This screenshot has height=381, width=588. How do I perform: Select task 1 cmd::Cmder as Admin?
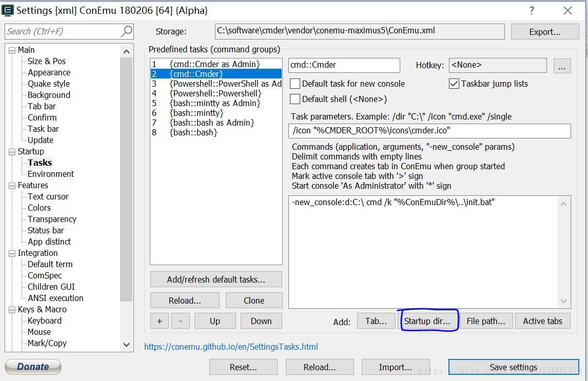(216, 64)
